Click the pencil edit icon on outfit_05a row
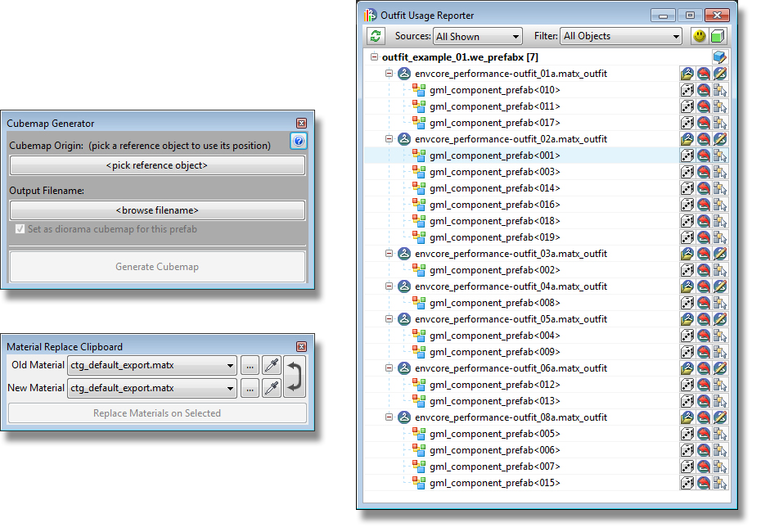The width and height of the screenshot is (761, 532). click(720, 319)
